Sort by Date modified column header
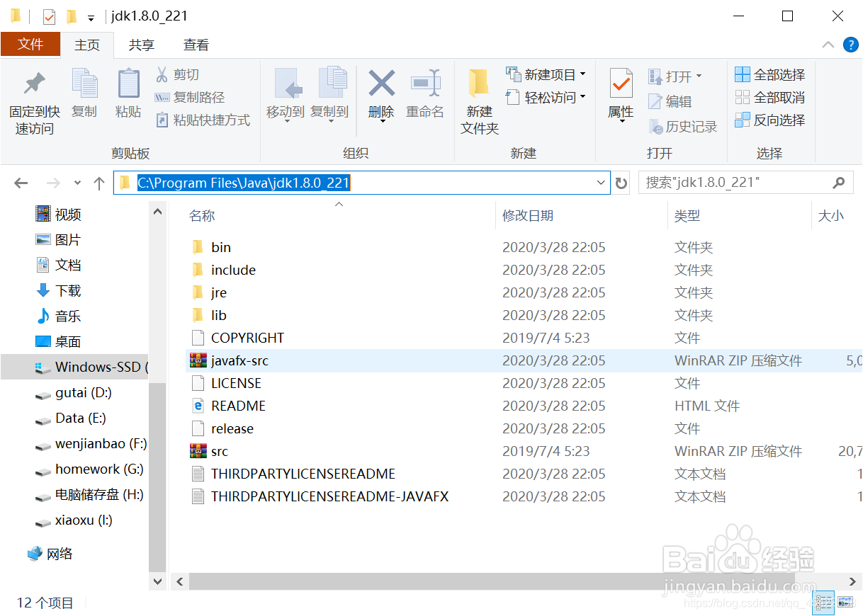This screenshot has width=863, height=616. click(528, 216)
